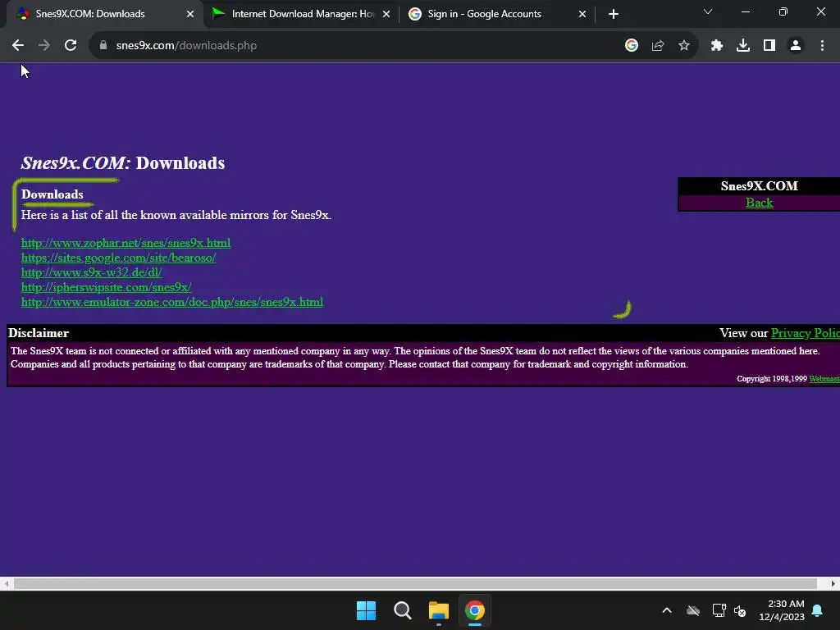
Task: Open the s9x-w32.de download link
Action: (x=91, y=272)
